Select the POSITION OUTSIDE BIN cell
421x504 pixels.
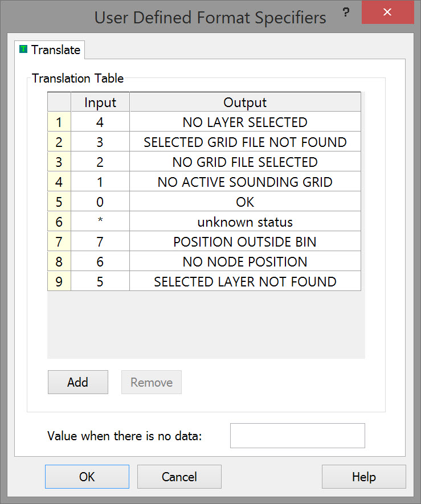point(245,241)
